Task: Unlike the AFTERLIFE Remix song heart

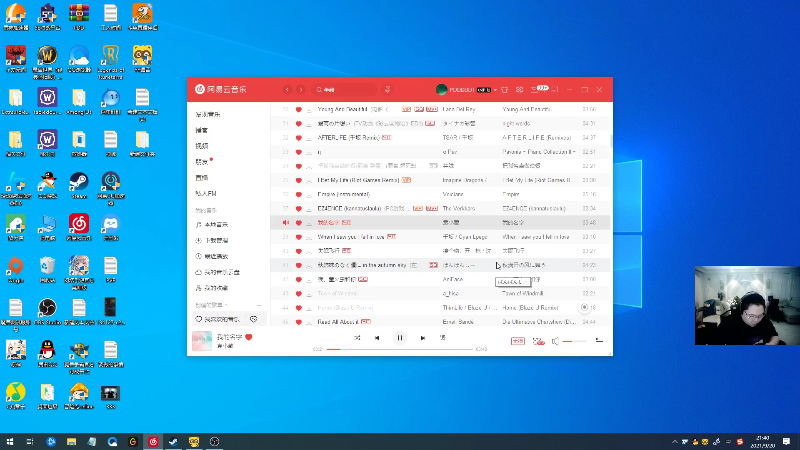Action: [x=299, y=138]
